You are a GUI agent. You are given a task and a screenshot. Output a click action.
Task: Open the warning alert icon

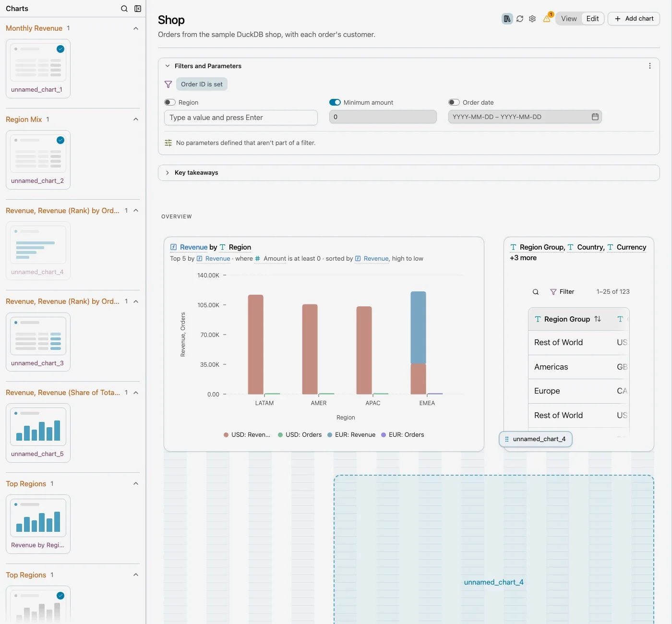tap(547, 19)
